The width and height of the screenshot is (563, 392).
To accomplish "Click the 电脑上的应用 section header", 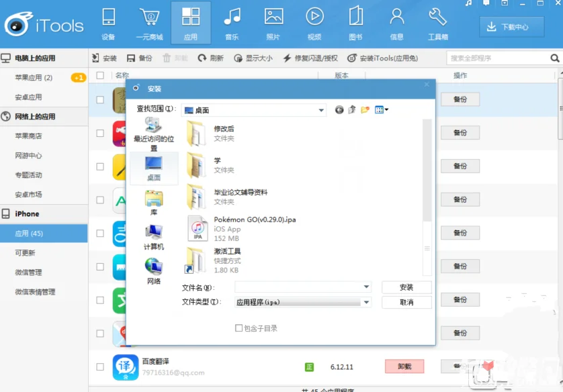I will point(44,58).
